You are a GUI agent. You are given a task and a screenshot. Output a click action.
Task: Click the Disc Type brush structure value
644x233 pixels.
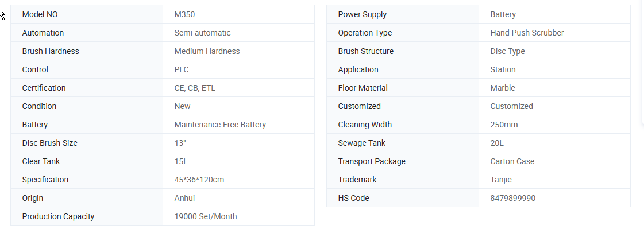point(507,51)
